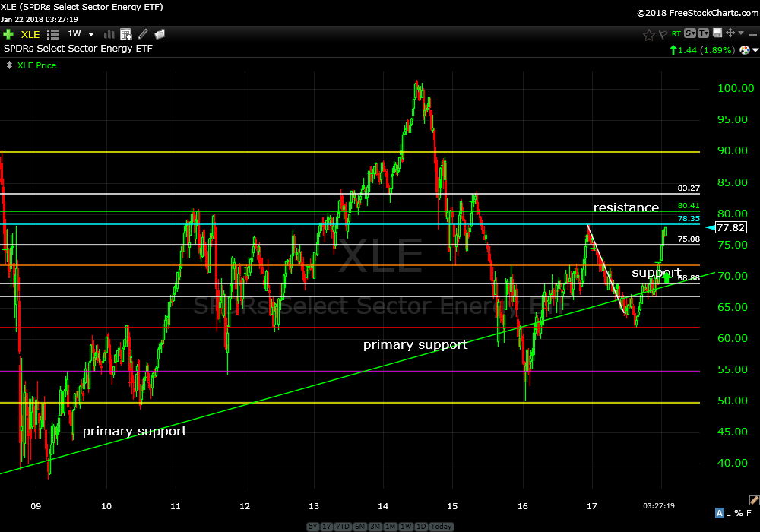Select the 6M range tab
760x532 pixels.
click(359, 527)
